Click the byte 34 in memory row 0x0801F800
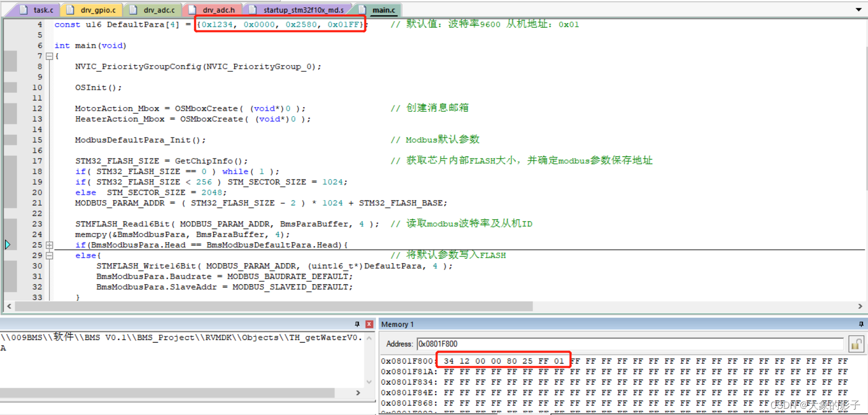 point(448,361)
